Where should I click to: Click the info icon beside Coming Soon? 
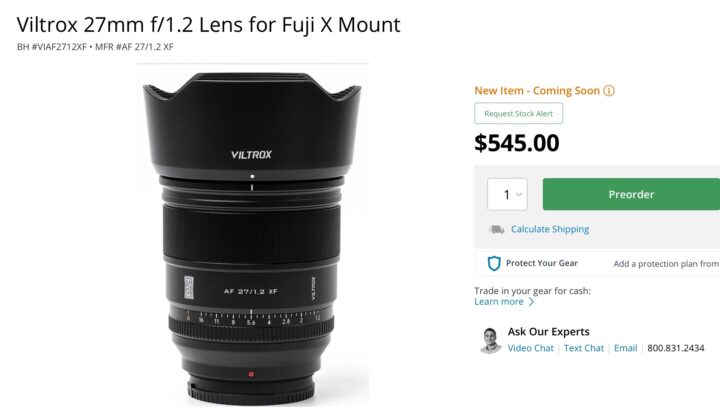pos(609,91)
